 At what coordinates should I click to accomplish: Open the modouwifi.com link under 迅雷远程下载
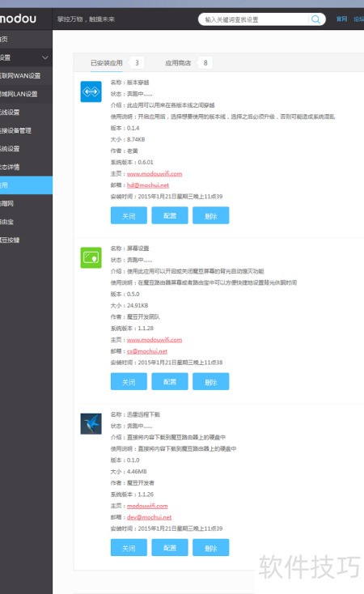pos(147,506)
